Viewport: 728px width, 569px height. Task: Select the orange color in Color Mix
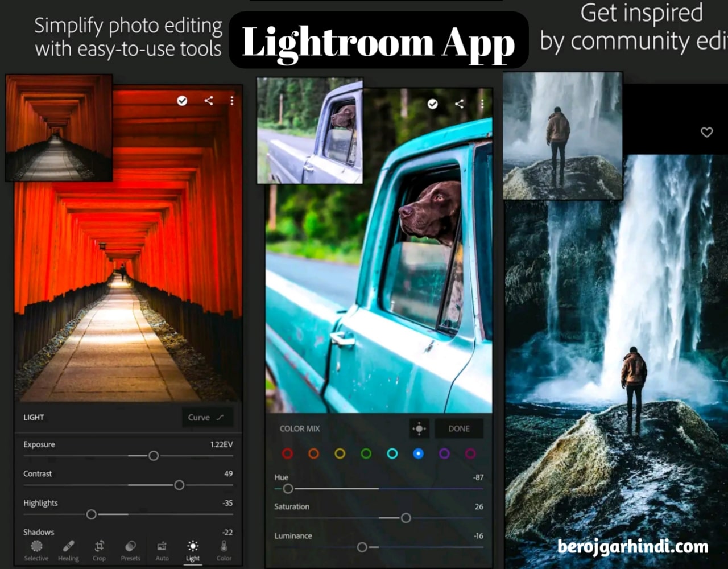(314, 453)
